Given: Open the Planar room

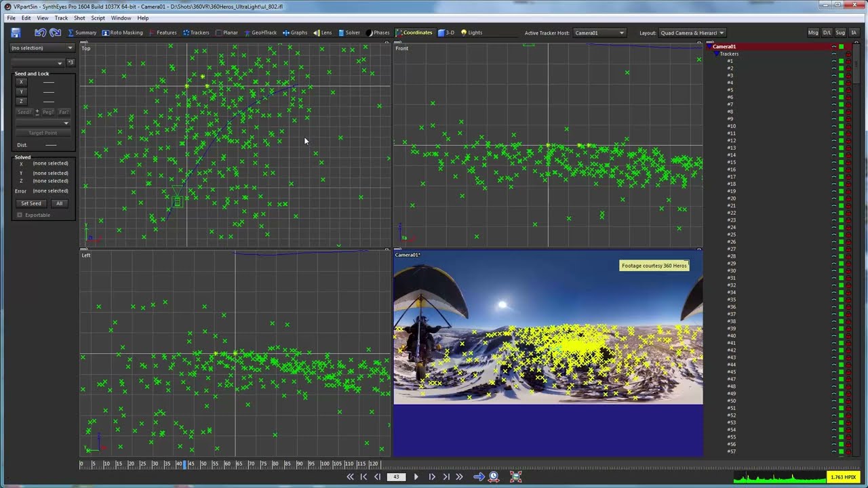Looking at the screenshot, I should click(x=226, y=33).
